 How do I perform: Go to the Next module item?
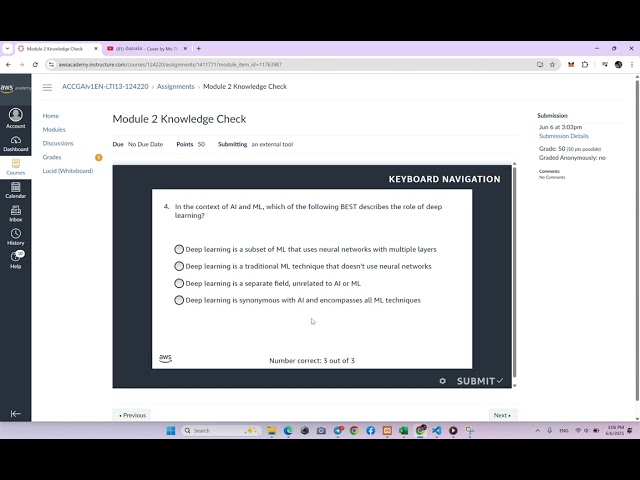click(x=502, y=415)
